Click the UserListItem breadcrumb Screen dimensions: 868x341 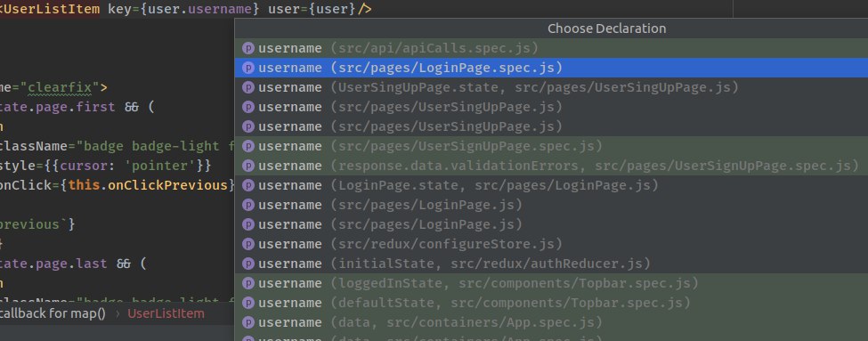tap(166, 314)
